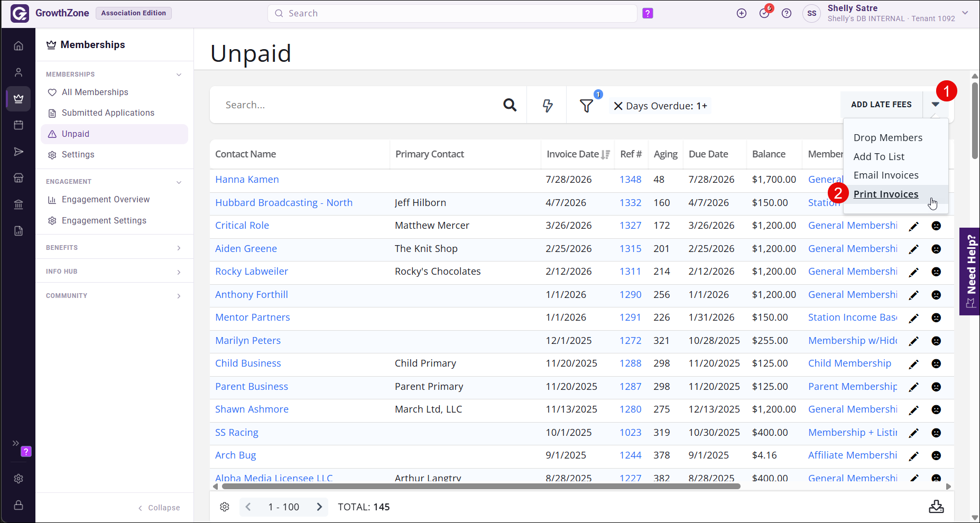This screenshot has height=523, width=980.
Task: Go to previous page of results
Action: 248,507
